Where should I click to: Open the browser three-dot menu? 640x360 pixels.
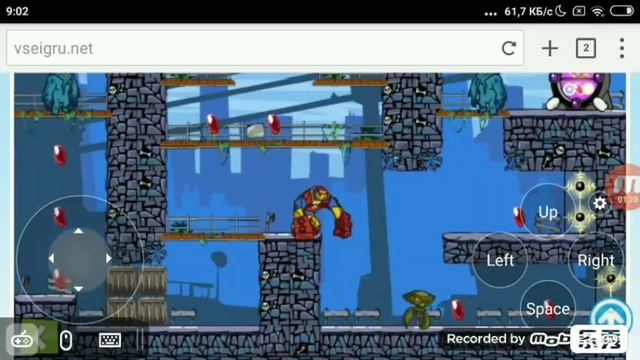point(622,48)
